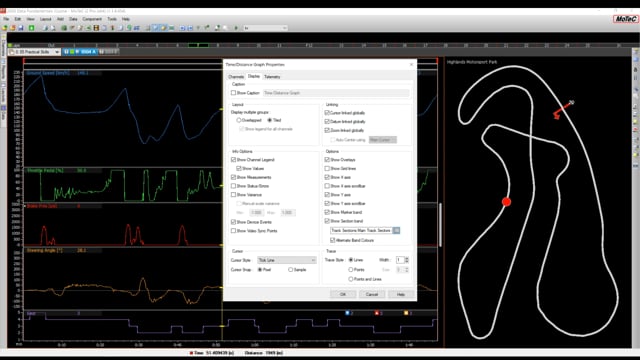This screenshot has width=640, height=360.
Task: Toggle Show Section band
Action: (327, 221)
